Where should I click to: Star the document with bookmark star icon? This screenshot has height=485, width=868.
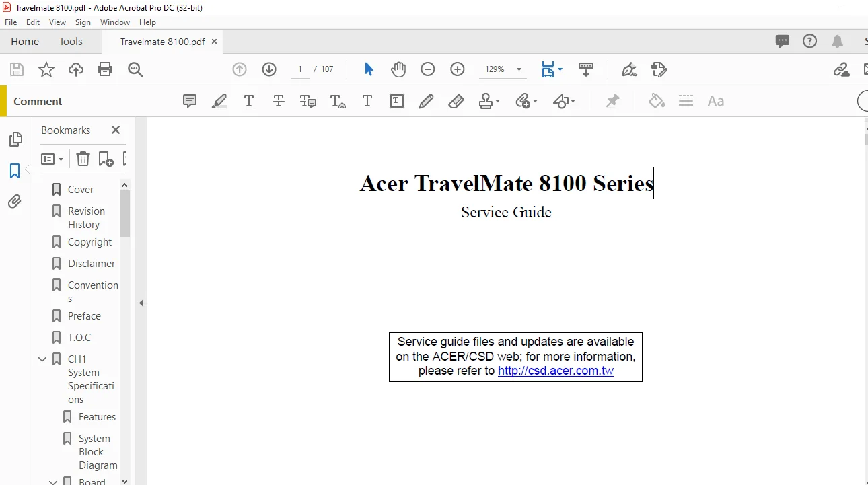(46, 69)
